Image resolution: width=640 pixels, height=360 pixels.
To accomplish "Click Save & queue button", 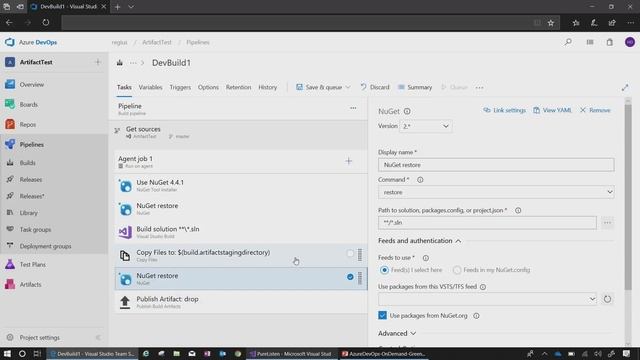I will pyautogui.click(x=319, y=87).
